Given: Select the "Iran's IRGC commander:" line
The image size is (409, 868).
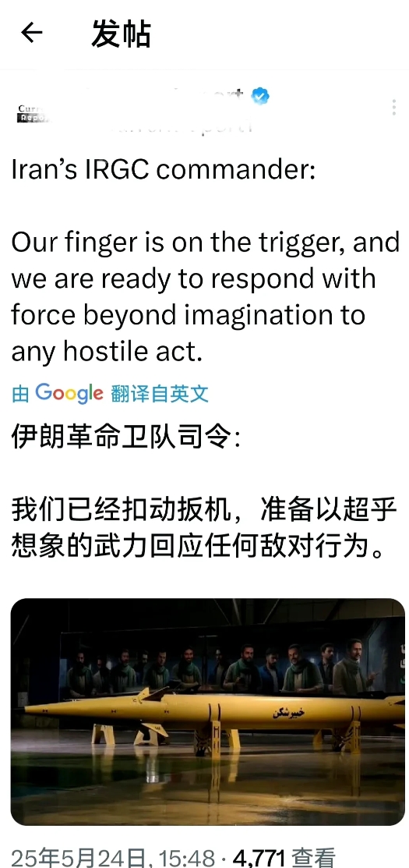Looking at the screenshot, I should (x=163, y=171).
